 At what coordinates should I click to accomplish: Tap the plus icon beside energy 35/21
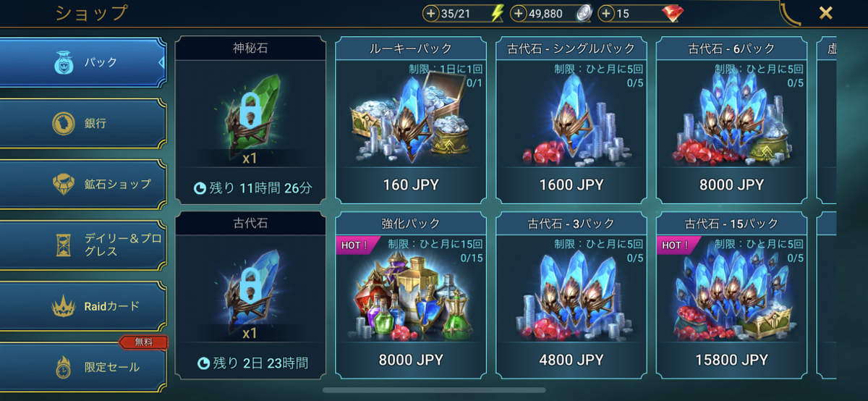coord(431,13)
